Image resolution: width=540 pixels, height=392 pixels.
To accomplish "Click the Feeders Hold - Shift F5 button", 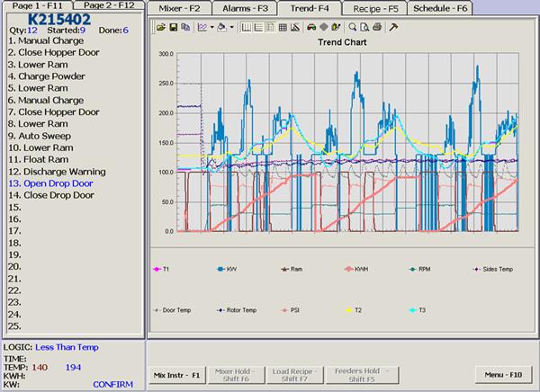I will pyautogui.click(x=362, y=375).
